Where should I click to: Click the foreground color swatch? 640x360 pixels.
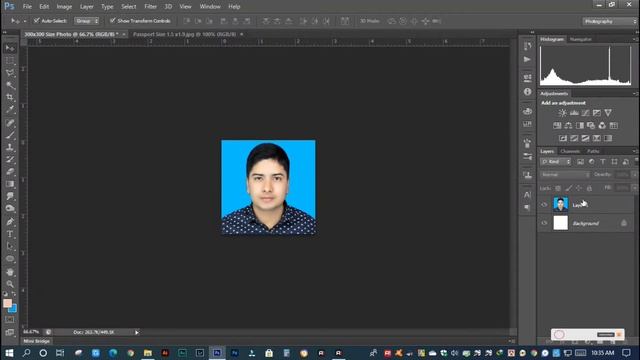[7, 303]
